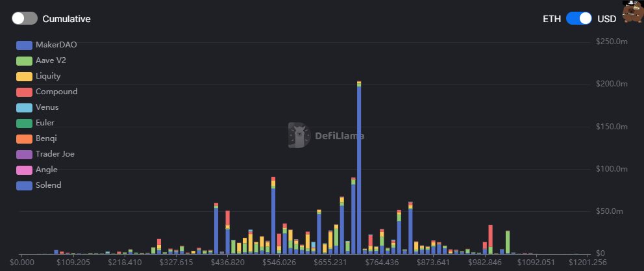The height and width of the screenshot is (271, 644).
Task: Click the avatar icon in the top-right corner
Action: [x=633, y=11]
